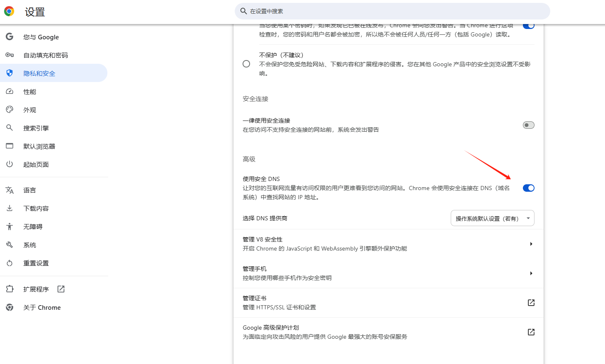This screenshot has height=364, width=605.
Task: Click the reset icon for 重置设置
Action: [x=10, y=263]
